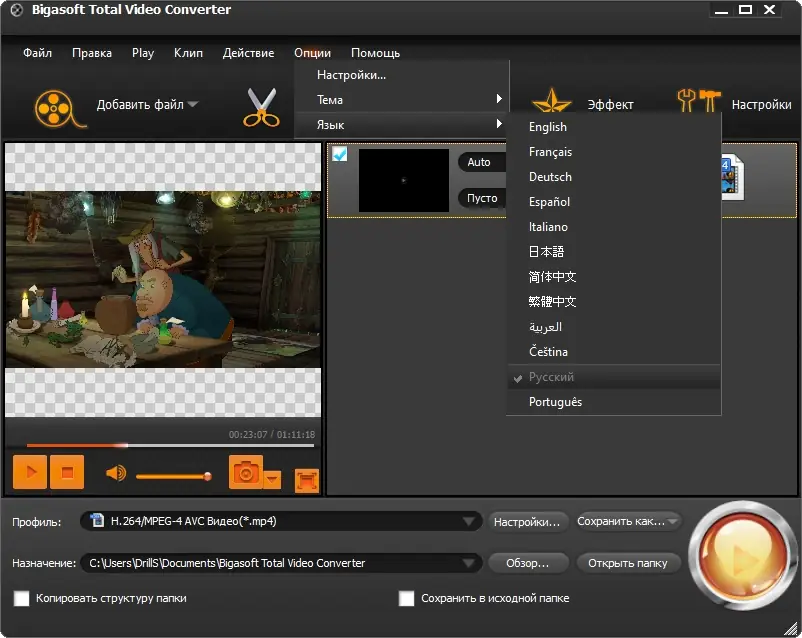Click the star Effect icon
This screenshot has width=802, height=638.
coord(551,100)
